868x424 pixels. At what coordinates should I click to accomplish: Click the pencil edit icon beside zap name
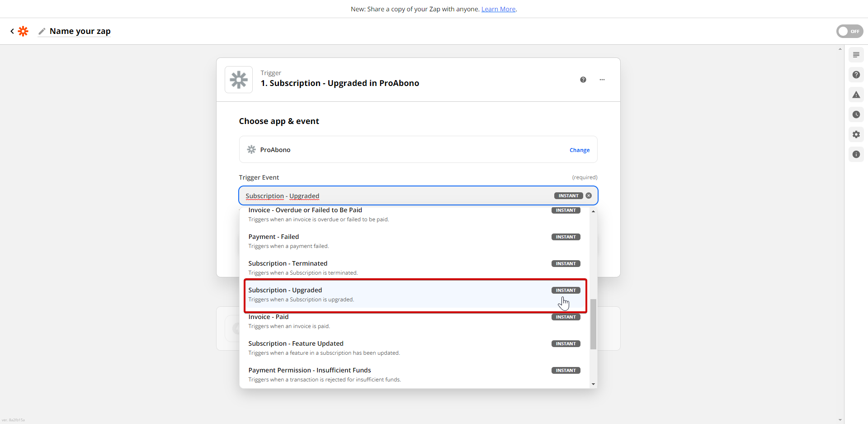(42, 31)
